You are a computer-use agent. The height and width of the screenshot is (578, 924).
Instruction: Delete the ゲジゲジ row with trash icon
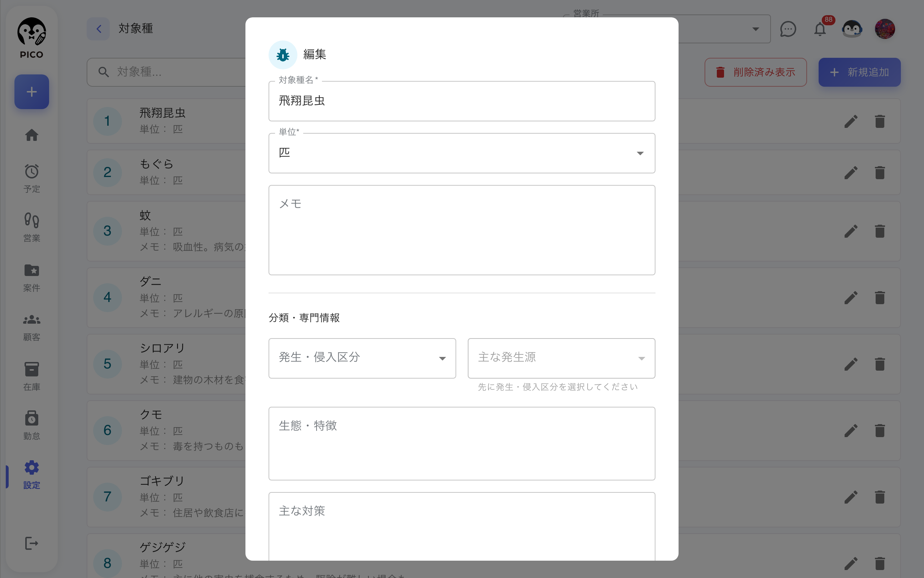pyautogui.click(x=880, y=564)
